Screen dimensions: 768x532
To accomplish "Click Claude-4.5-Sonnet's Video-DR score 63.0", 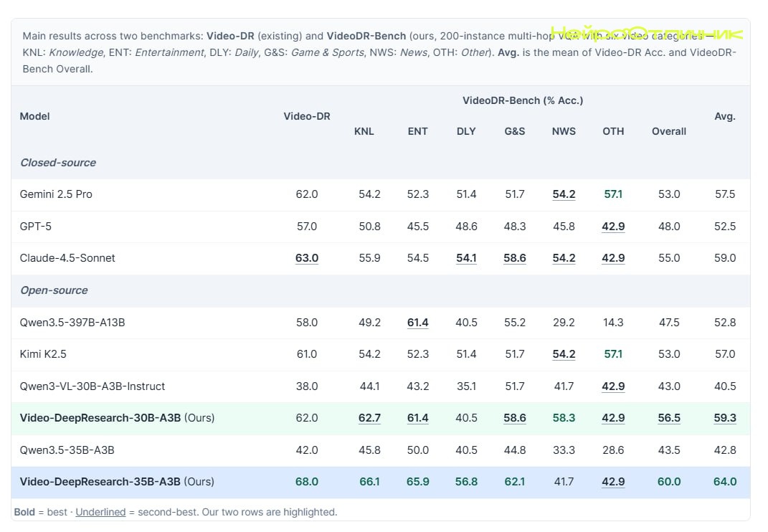I will coord(307,257).
